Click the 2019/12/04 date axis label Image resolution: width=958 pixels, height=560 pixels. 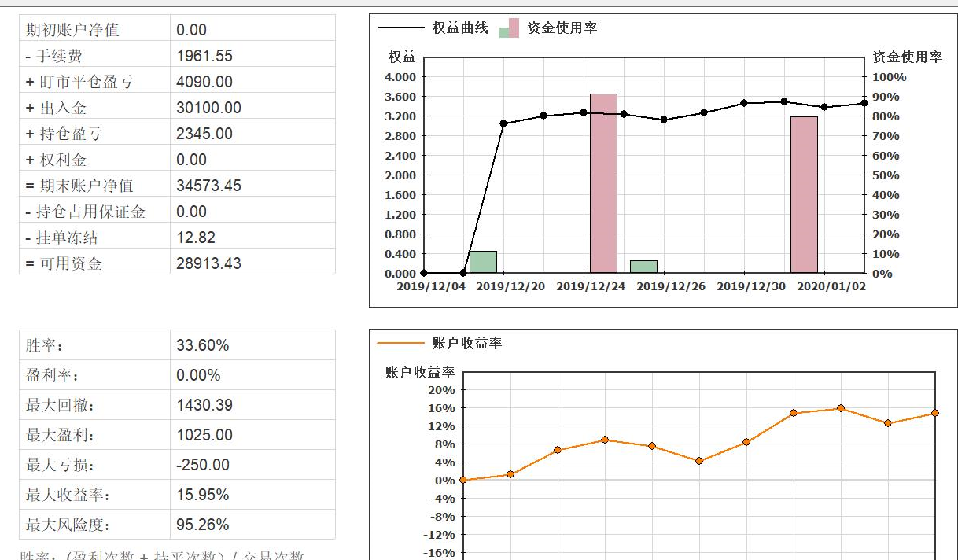pos(431,286)
